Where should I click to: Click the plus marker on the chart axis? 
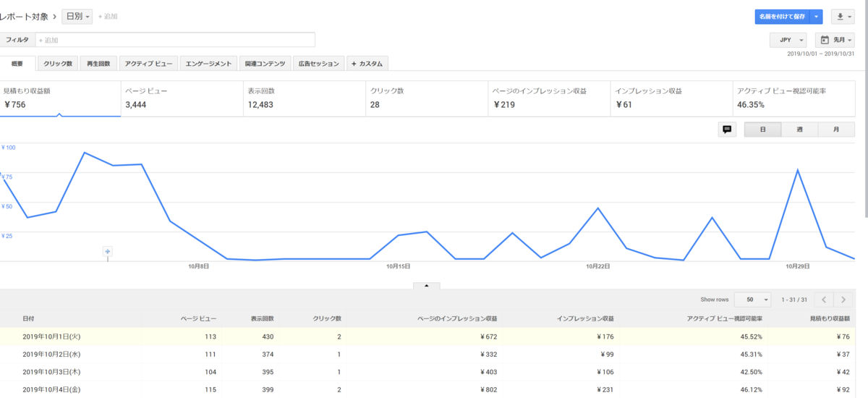[108, 251]
